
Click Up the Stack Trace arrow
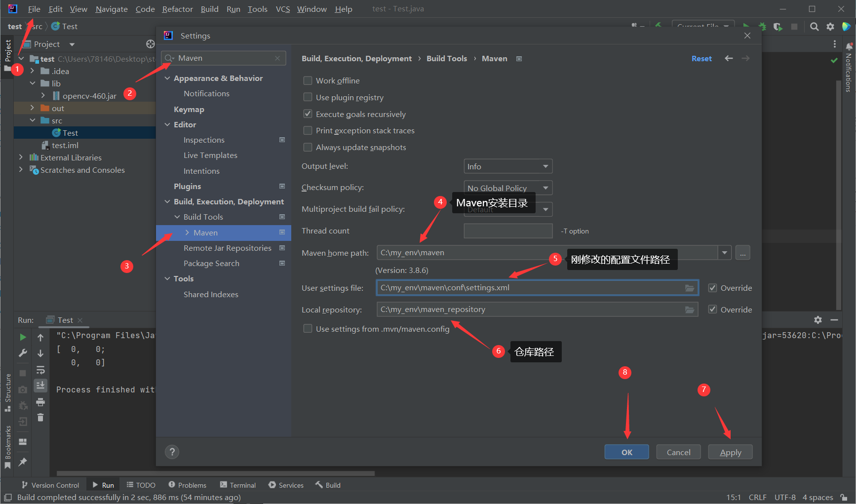pos(40,337)
